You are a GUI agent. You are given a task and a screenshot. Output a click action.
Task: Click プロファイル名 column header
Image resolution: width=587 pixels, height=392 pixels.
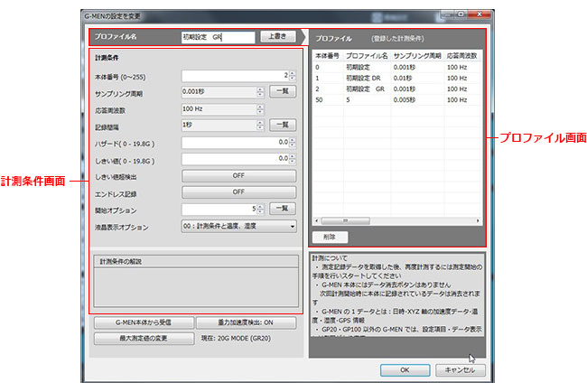tap(367, 56)
